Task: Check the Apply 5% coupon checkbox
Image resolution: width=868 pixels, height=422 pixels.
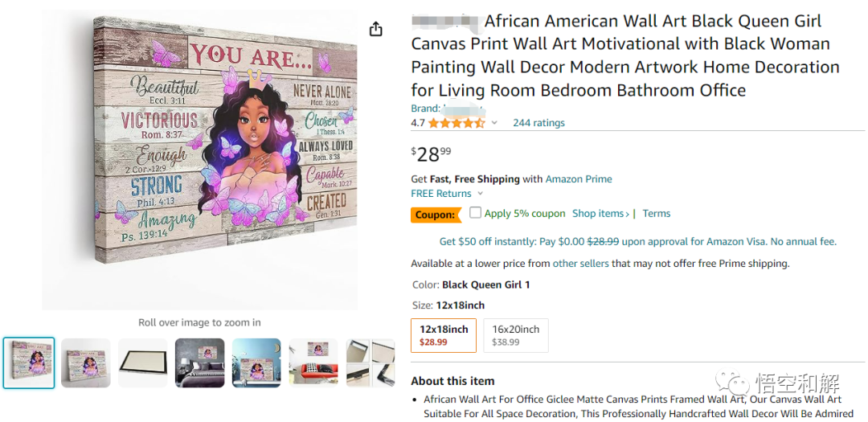Action: (x=476, y=213)
